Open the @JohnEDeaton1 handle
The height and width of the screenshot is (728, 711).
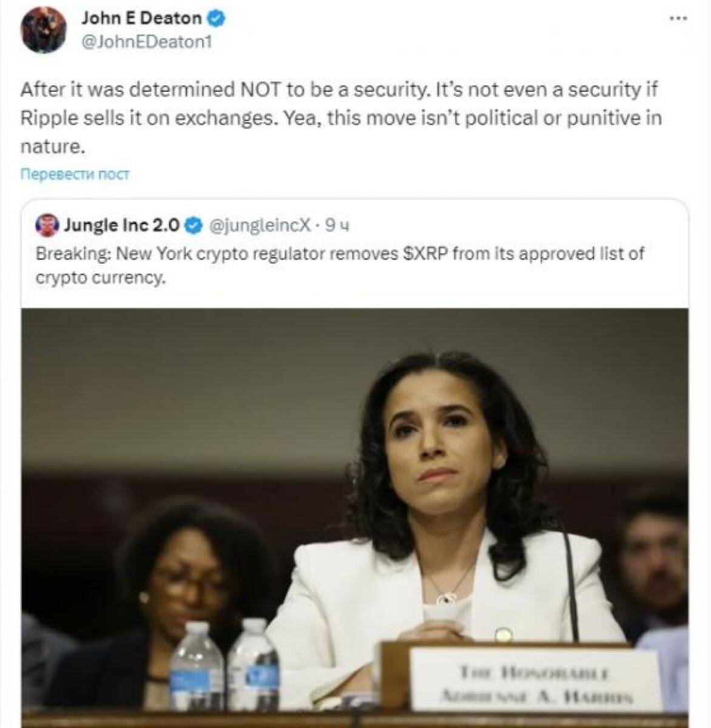click(146, 42)
